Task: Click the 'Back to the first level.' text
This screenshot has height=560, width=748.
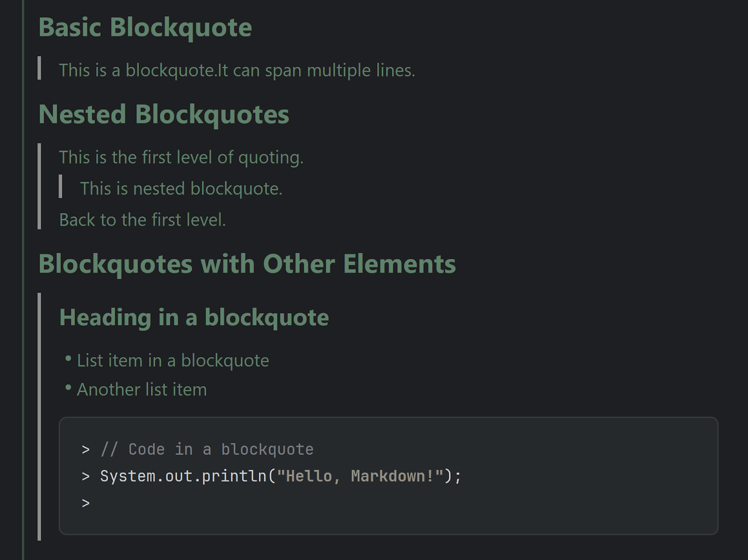Action: tap(143, 220)
